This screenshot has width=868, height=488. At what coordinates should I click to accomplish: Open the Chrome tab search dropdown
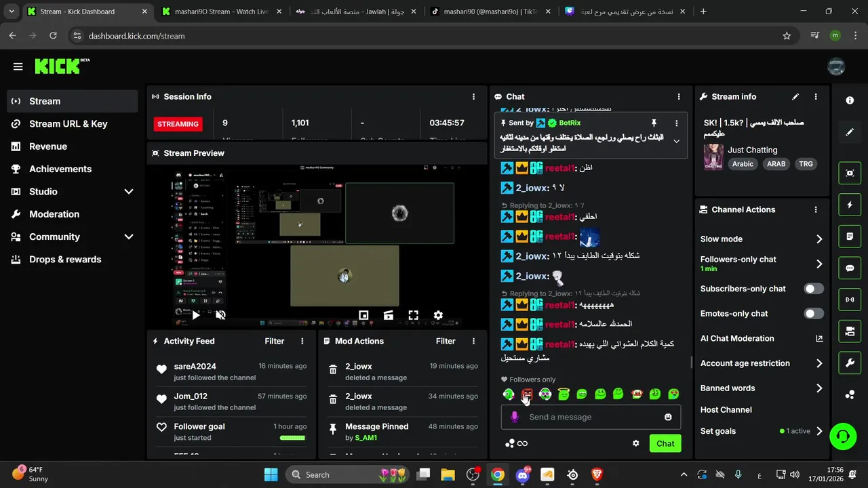point(12,12)
